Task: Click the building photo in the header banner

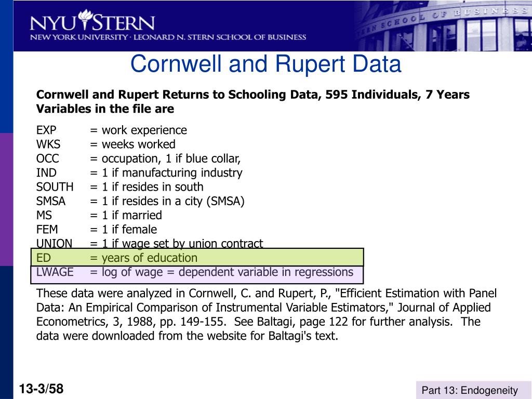Action: pos(443,26)
